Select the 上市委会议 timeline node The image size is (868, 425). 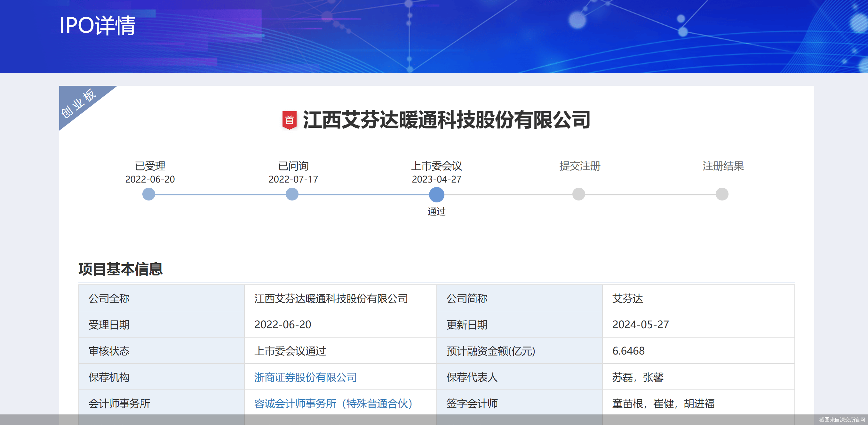(436, 194)
